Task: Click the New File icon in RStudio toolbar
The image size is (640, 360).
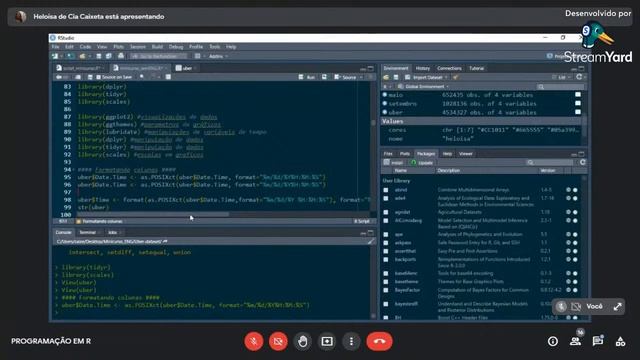Action: (x=55, y=56)
